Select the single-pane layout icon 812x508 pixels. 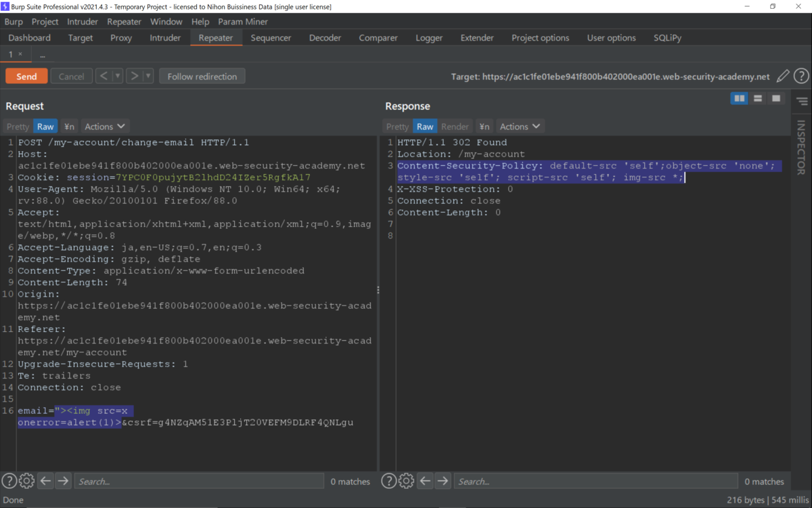776,98
